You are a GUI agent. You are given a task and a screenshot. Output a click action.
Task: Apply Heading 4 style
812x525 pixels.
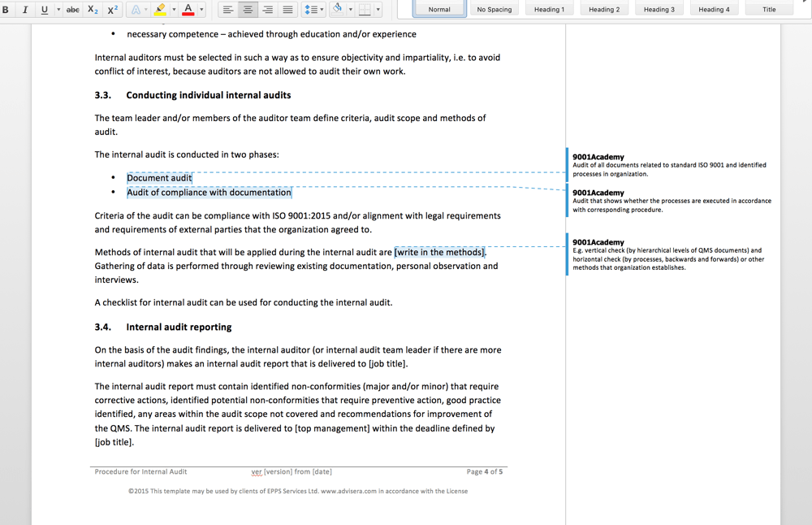click(x=714, y=9)
